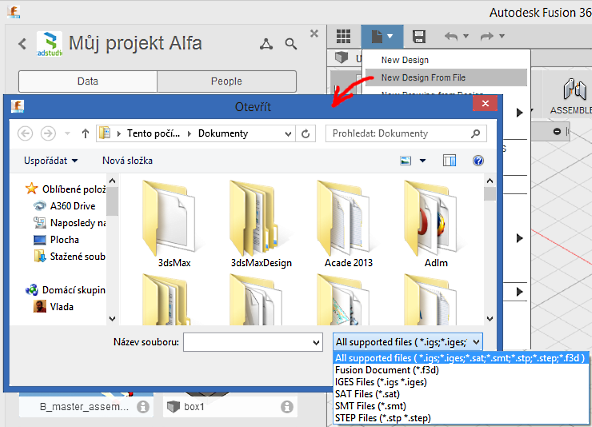Open recent locations dropdown arrow

tap(68, 133)
